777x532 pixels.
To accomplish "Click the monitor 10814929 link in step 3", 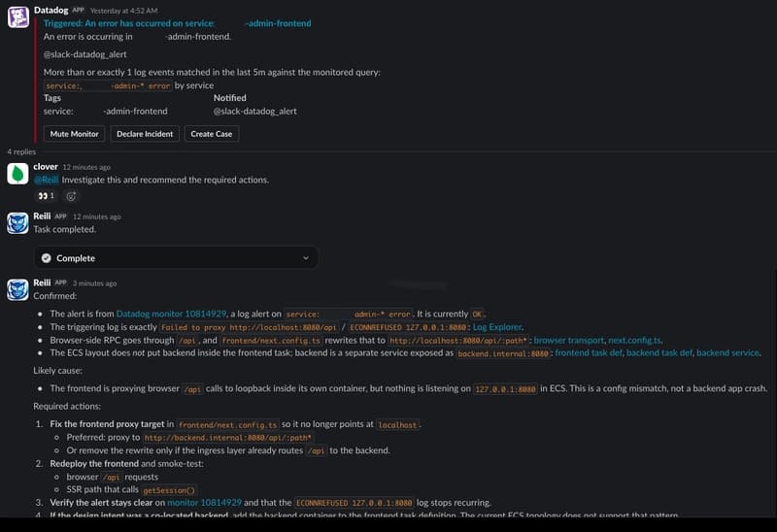I will pyautogui.click(x=204, y=502).
